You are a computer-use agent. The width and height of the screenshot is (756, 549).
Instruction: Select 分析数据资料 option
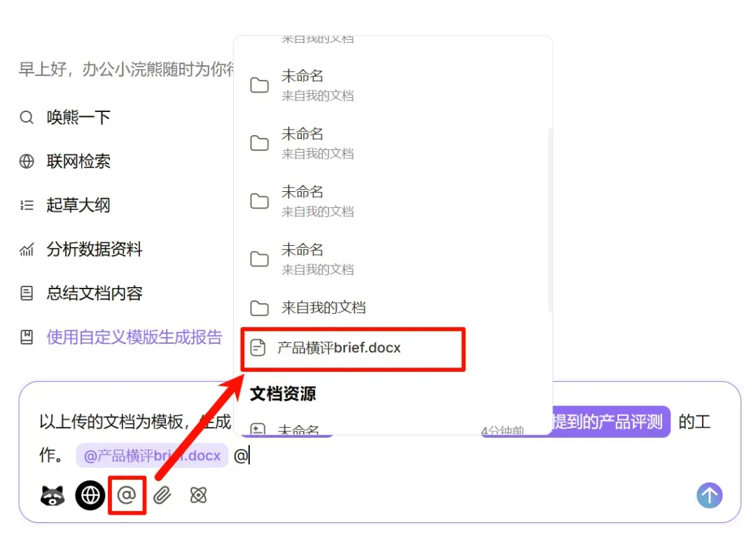94,249
